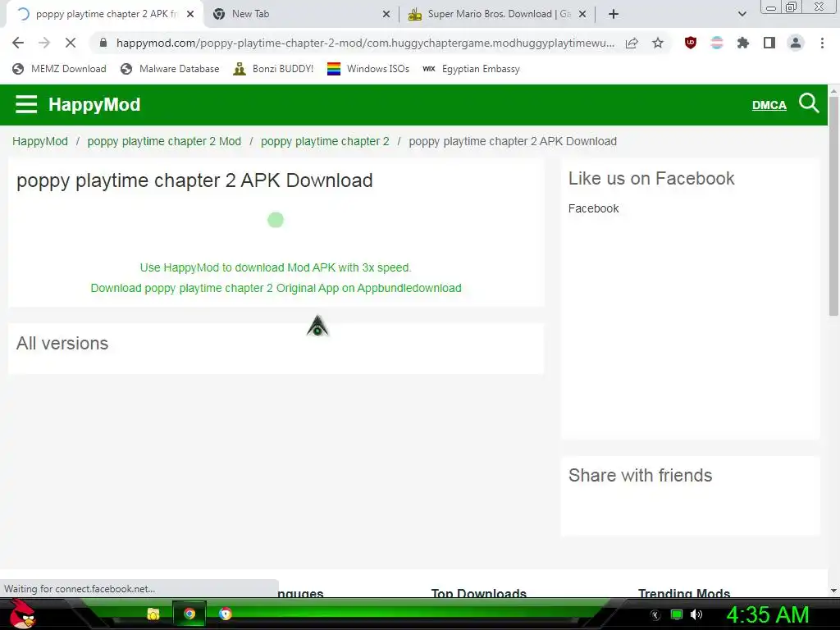Click the Facebook text in sidebar
840x630 pixels.
point(593,208)
